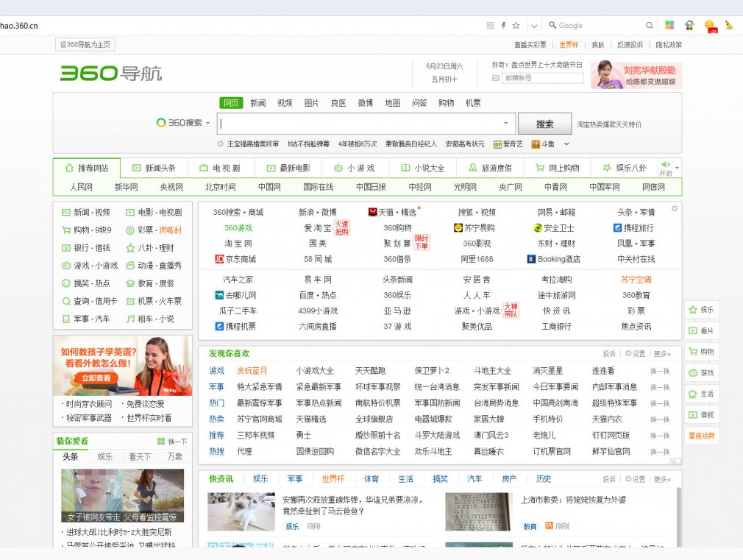Screen dimensions: 743x560
Task: Switch to 小游戏 category tab
Action: tap(355, 168)
